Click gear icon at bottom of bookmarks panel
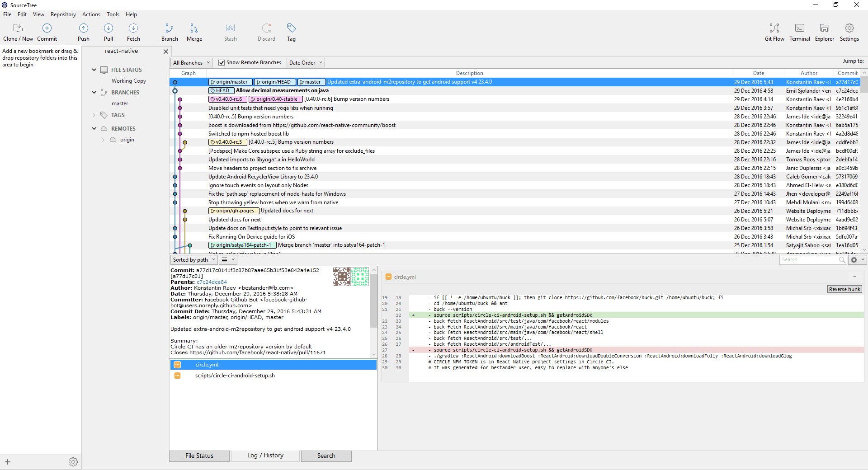The width and height of the screenshot is (868, 470). (x=73, y=462)
